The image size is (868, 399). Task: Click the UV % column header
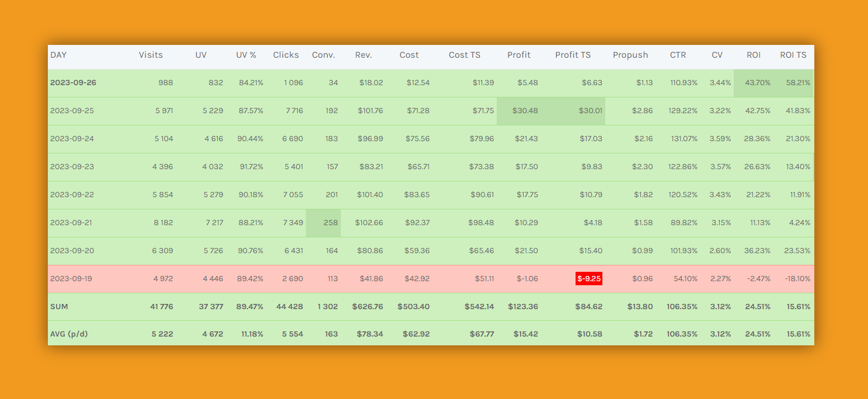point(246,55)
